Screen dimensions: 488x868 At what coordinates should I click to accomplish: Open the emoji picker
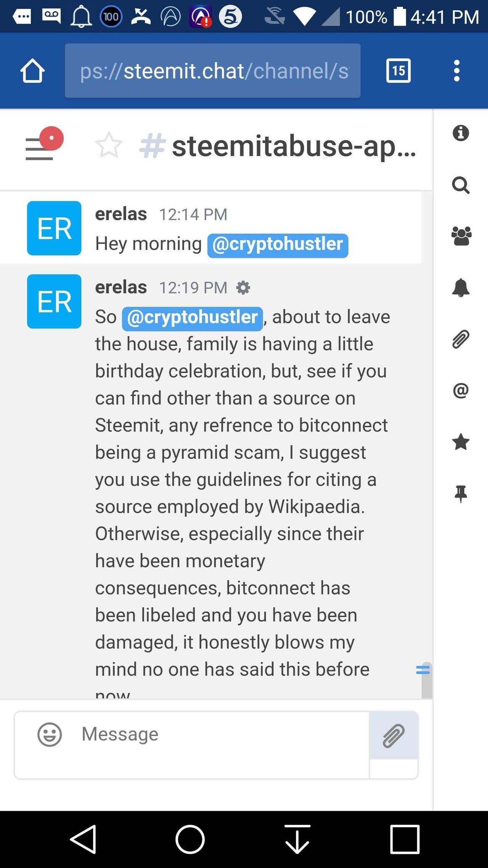49,734
